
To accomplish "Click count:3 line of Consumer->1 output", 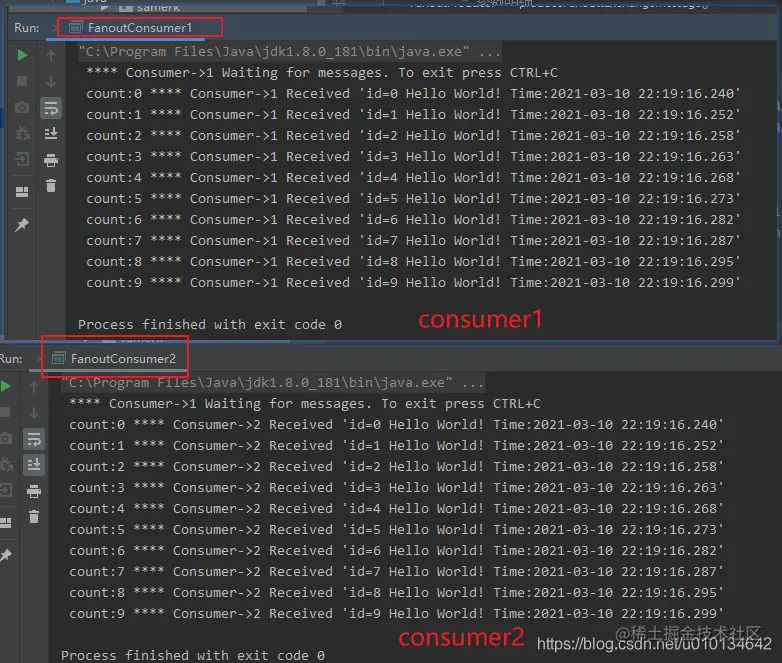I will coord(413,157).
